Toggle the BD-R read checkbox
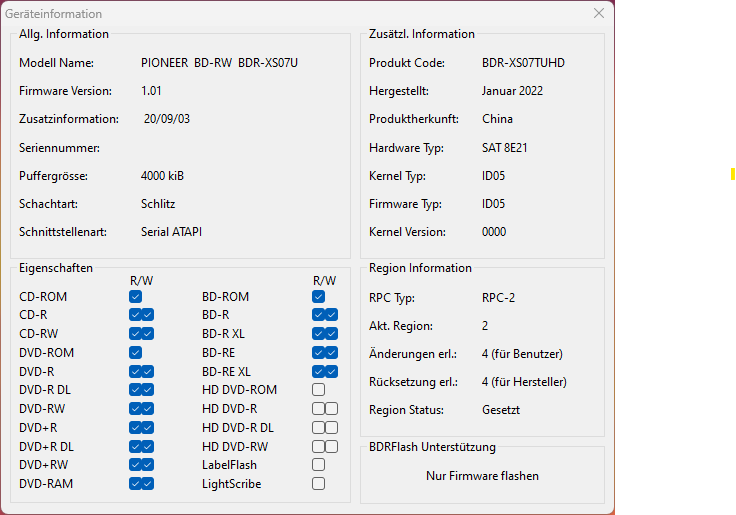The height and width of the screenshot is (515, 736). tap(318, 315)
